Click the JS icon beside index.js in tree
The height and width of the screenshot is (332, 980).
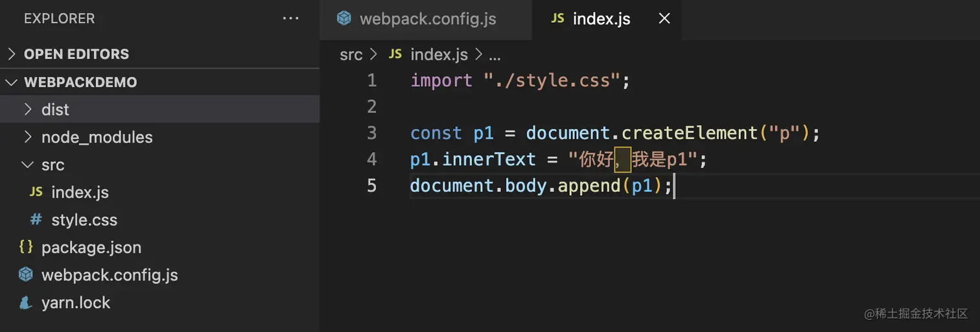point(36,193)
